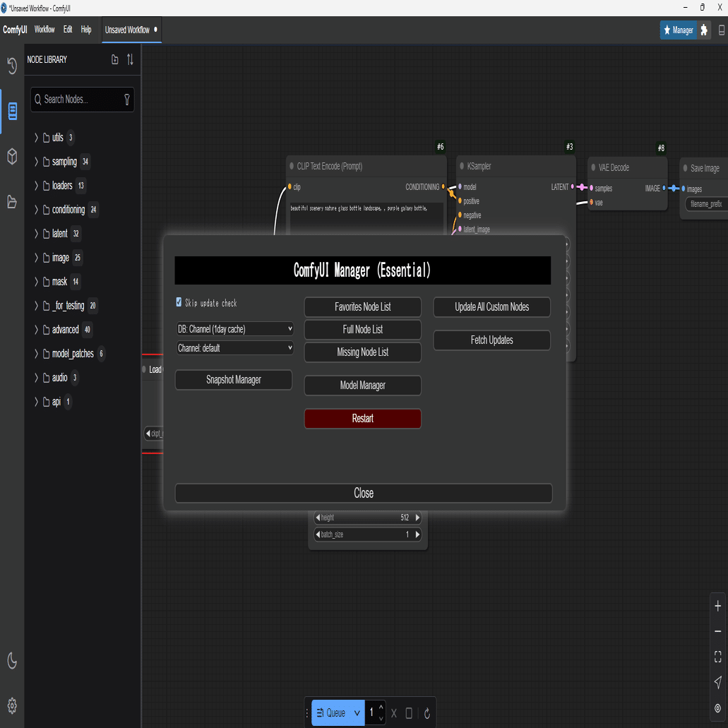
Task: Click the ComfyUI logo text
Action: coord(15,30)
